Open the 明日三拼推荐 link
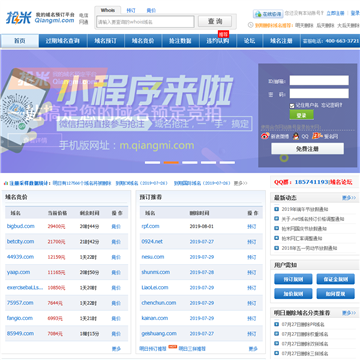 tap(192, 349)
